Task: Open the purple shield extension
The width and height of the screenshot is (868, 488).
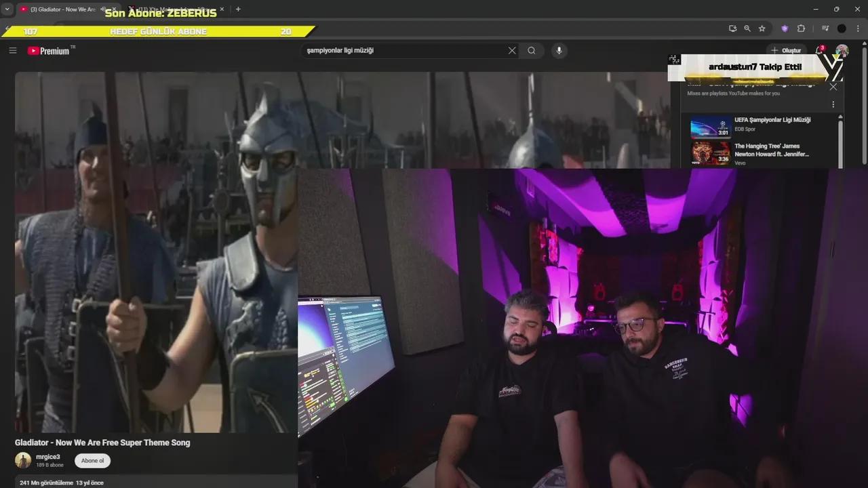Action: [x=785, y=28]
